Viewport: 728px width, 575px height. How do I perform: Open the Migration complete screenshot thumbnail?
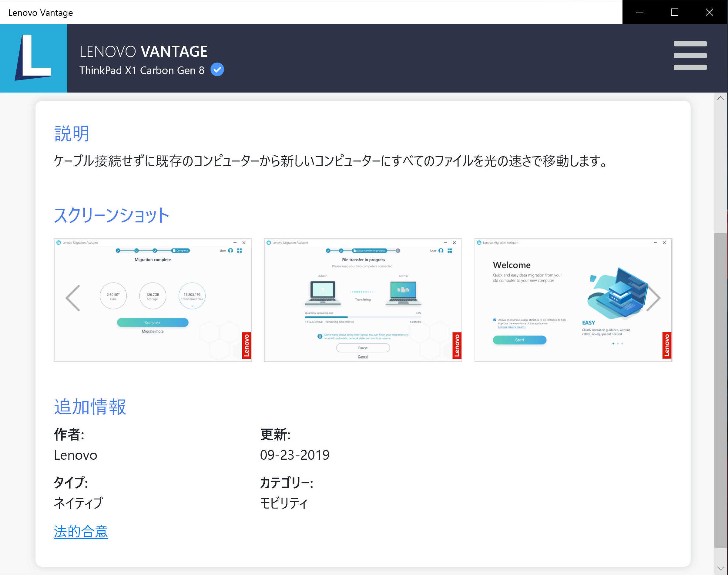coord(153,300)
